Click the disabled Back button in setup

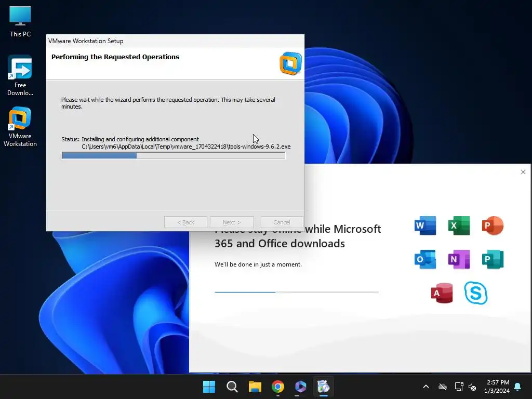click(x=185, y=222)
